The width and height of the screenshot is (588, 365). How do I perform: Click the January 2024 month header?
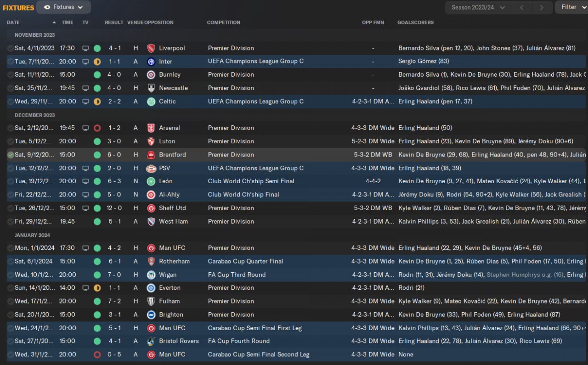coord(32,235)
